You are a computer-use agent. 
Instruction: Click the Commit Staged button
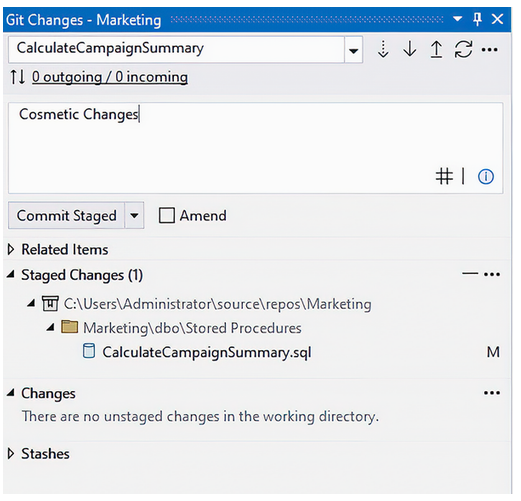tap(66, 215)
